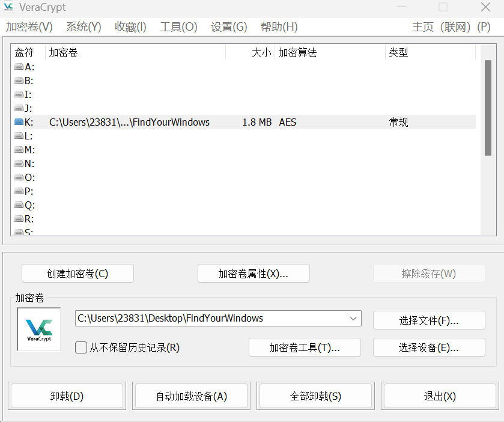
Task: Open the 工具(O) menu
Action: tap(178, 26)
